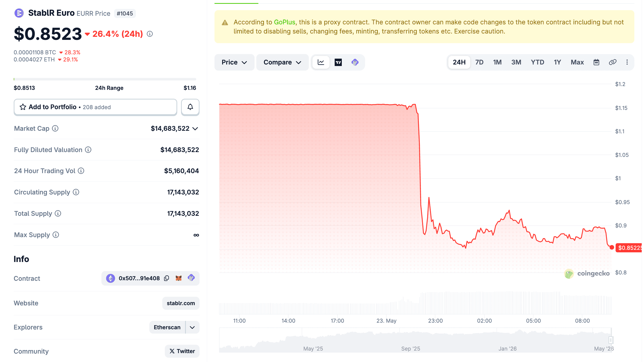Open the Price dropdown

click(x=234, y=62)
